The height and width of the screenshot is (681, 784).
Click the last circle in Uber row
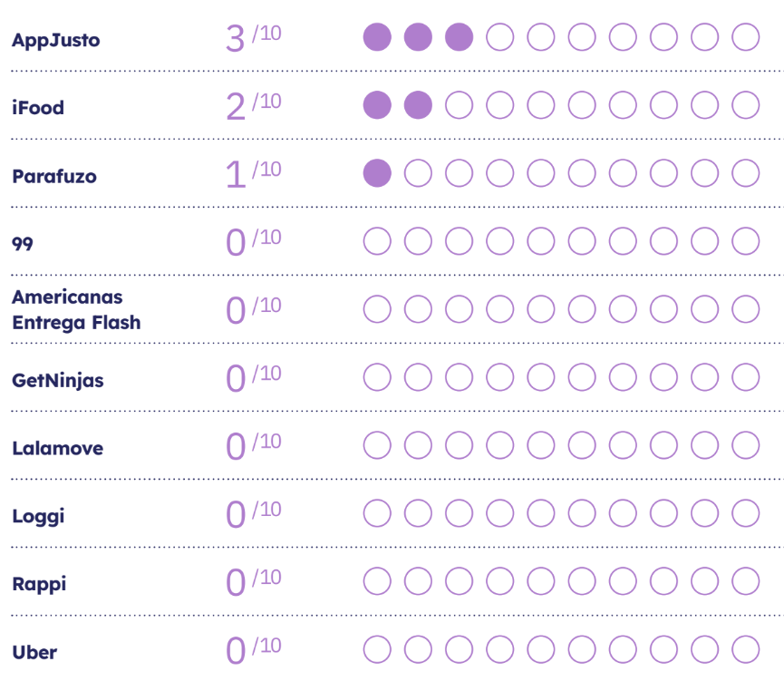(x=745, y=649)
